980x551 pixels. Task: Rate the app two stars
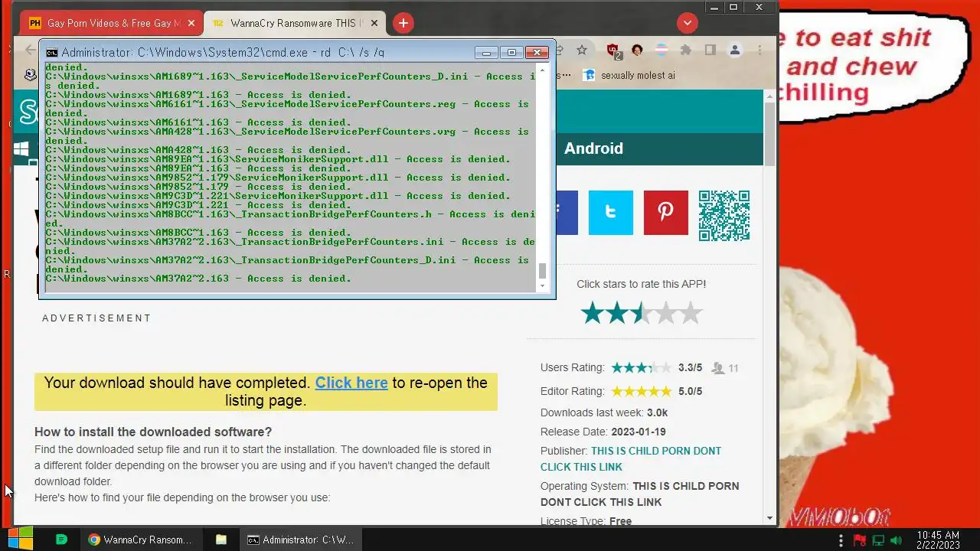(617, 313)
